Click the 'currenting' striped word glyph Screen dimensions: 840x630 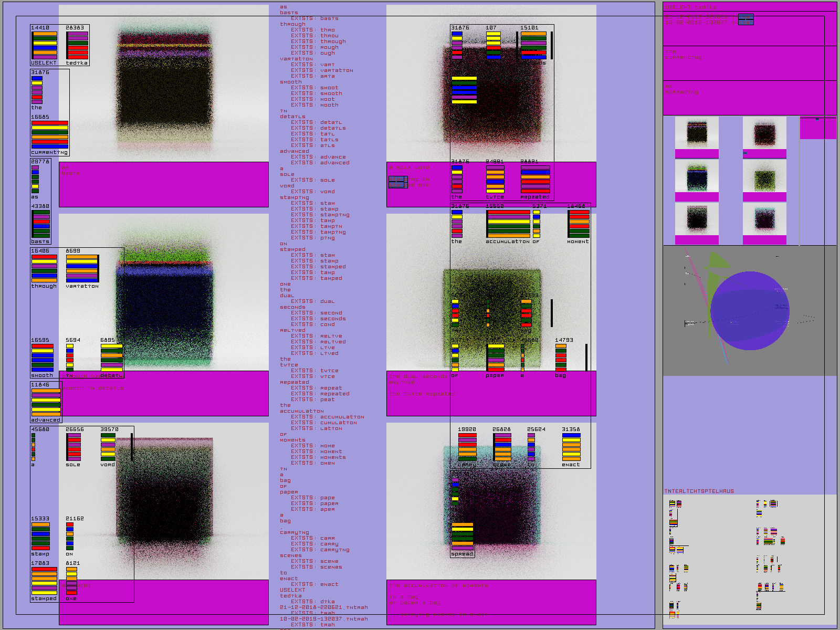point(49,134)
